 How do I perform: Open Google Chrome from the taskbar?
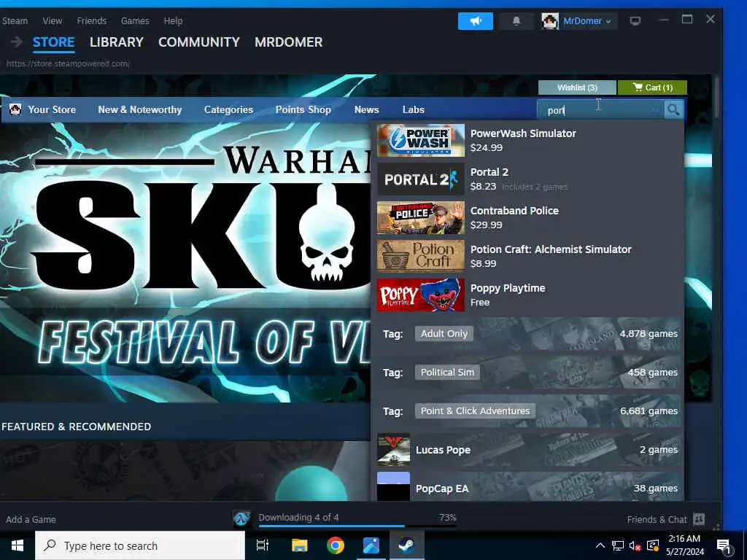[336, 545]
